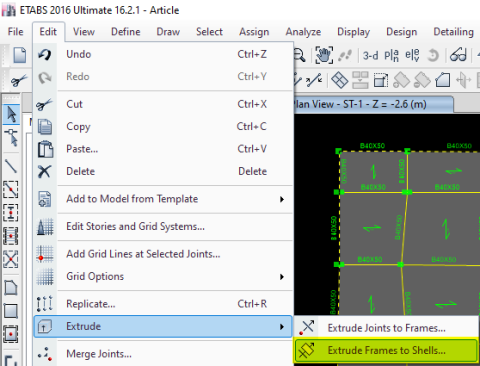Open the Draw menu
480x366 pixels.
click(168, 32)
